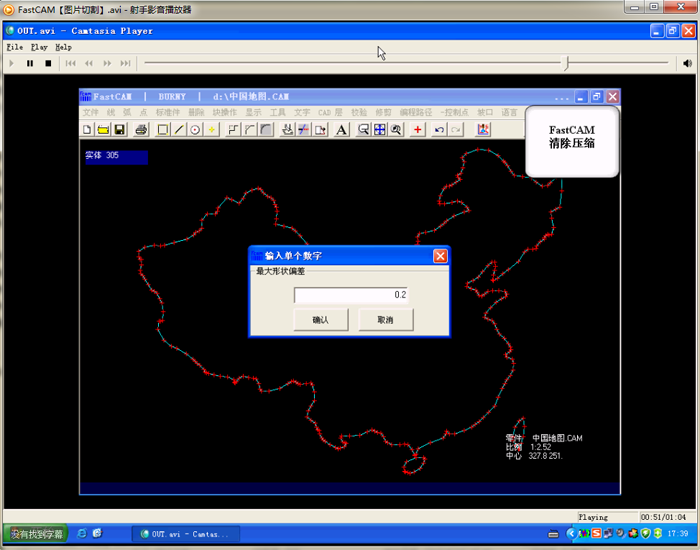This screenshot has width=700, height=550.
Task: Click the trim line tool icon
Action: tap(304, 129)
